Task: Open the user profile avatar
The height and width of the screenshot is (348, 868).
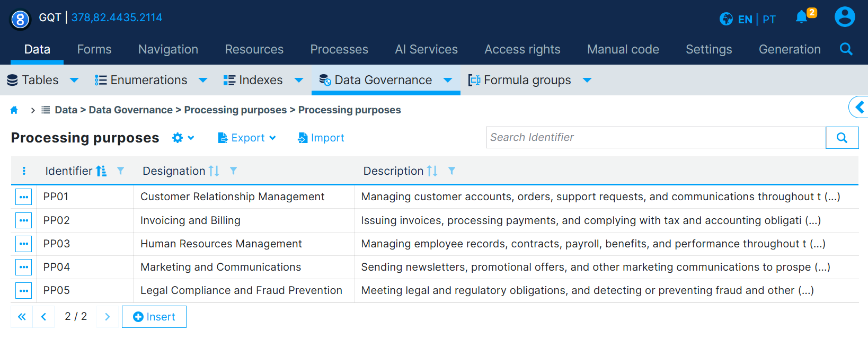Action: coord(845,17)
